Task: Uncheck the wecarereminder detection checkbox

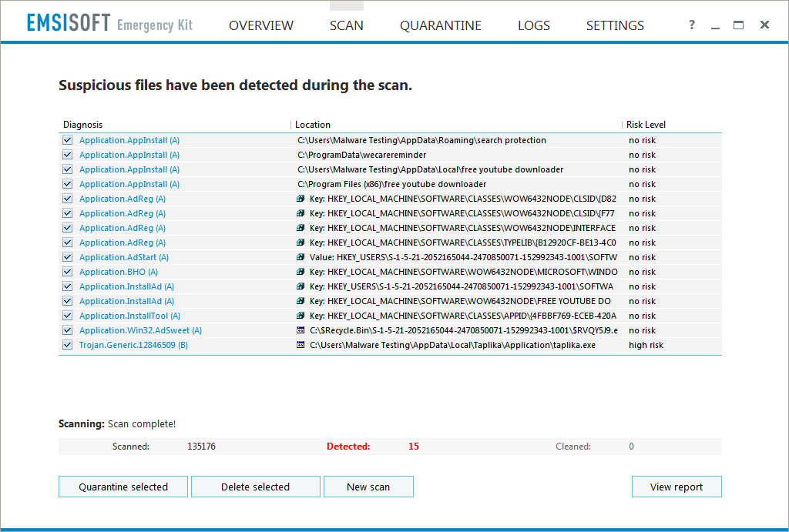Action: tap(68, 155)
